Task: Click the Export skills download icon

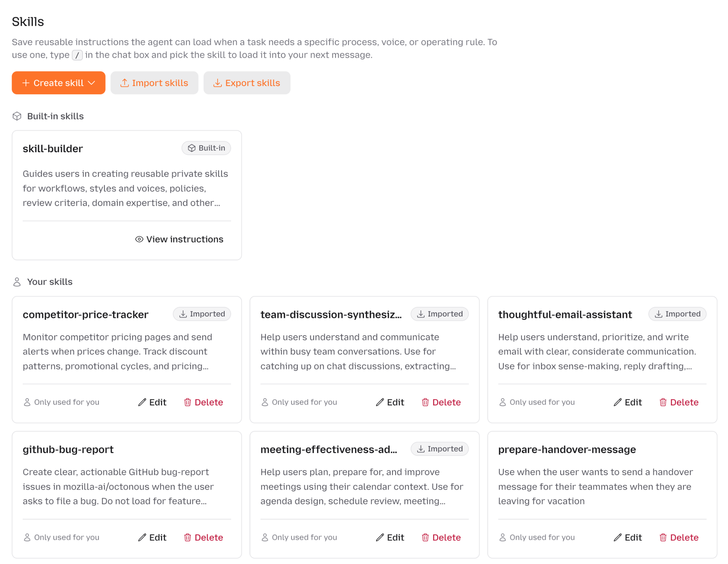Action: coord(217,83)
